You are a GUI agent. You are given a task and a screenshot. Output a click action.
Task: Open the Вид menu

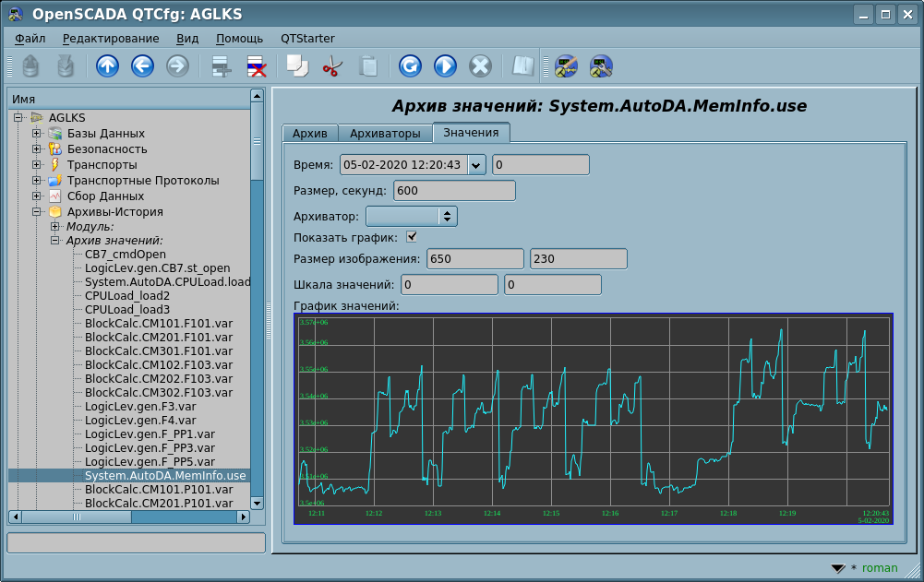coord(187,39)
